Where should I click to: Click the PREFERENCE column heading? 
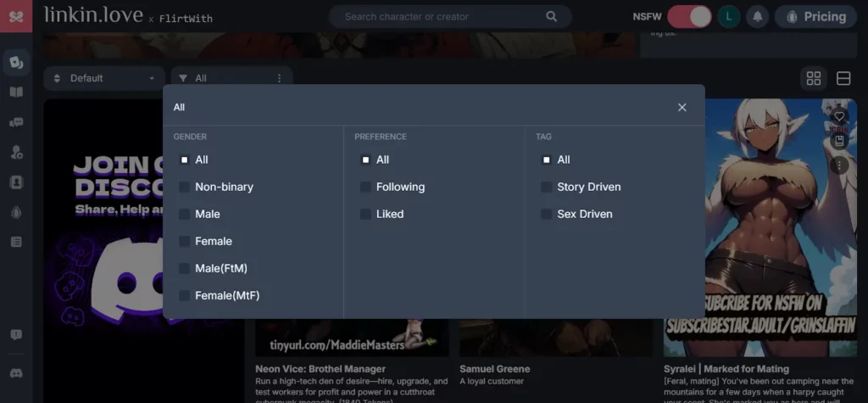click(381, 137)
